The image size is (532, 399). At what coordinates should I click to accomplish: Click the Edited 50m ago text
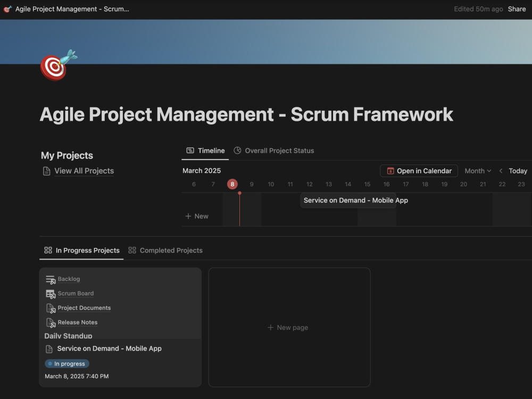[478, 9]
